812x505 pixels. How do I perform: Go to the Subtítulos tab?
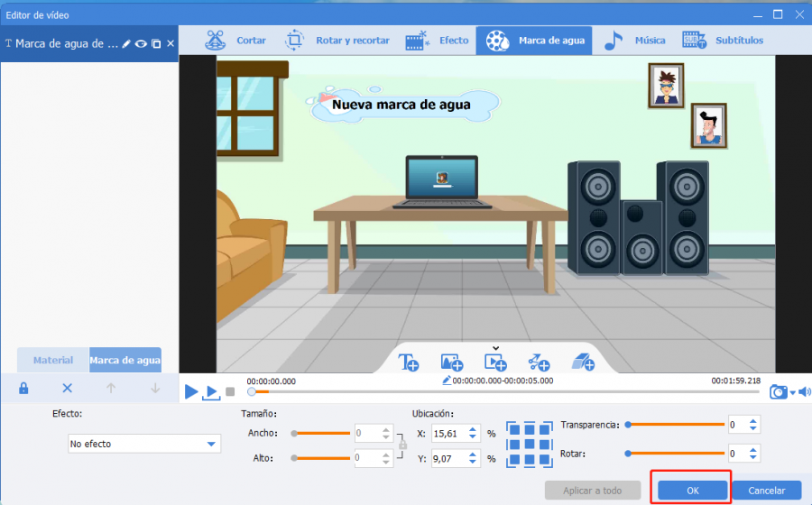pos(723,41)
